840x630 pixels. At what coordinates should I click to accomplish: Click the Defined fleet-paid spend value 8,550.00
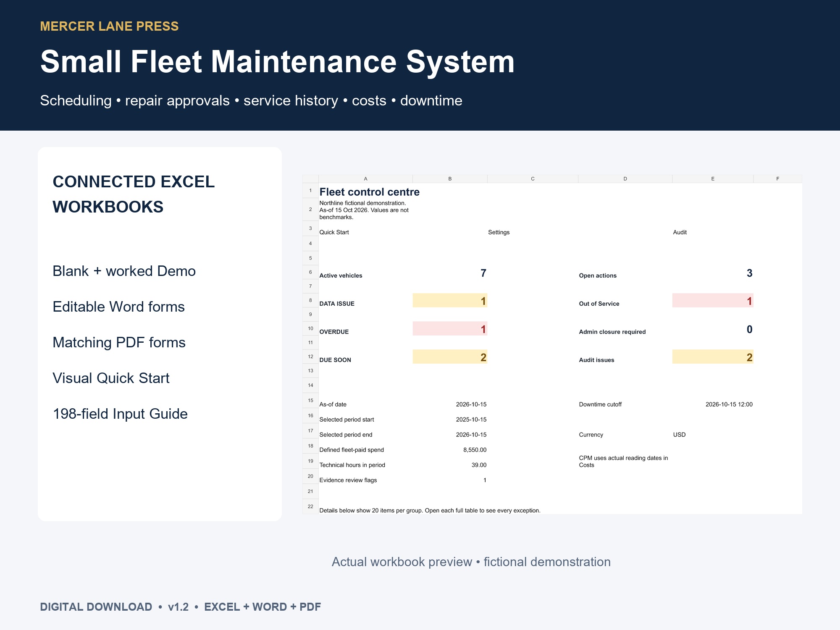coord(475,450)
